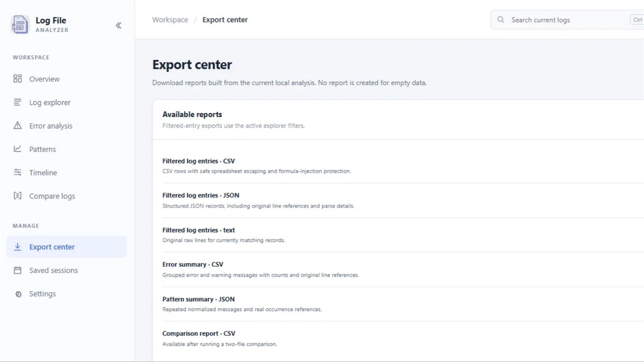
Task: Click the Ctrl shortcut badge in search
Action: coord(637,20)
